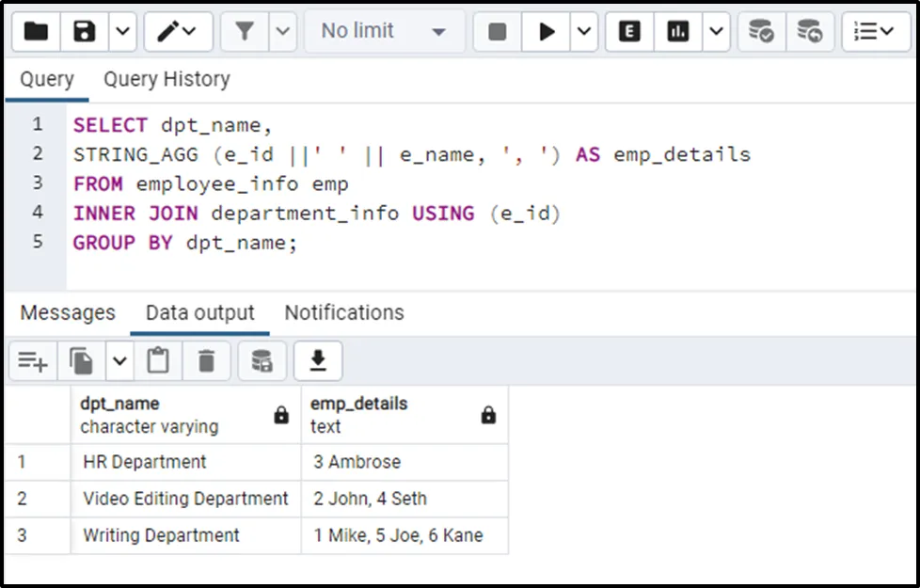Run Explain Analyze chart icon
The width and height of the screenshot is (920, 588).
coord(677,31)
